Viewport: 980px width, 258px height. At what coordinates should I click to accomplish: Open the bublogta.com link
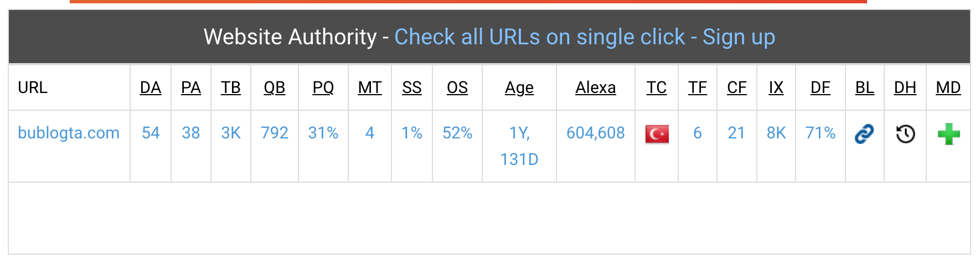pyautogui.click(x=69, y=133)
